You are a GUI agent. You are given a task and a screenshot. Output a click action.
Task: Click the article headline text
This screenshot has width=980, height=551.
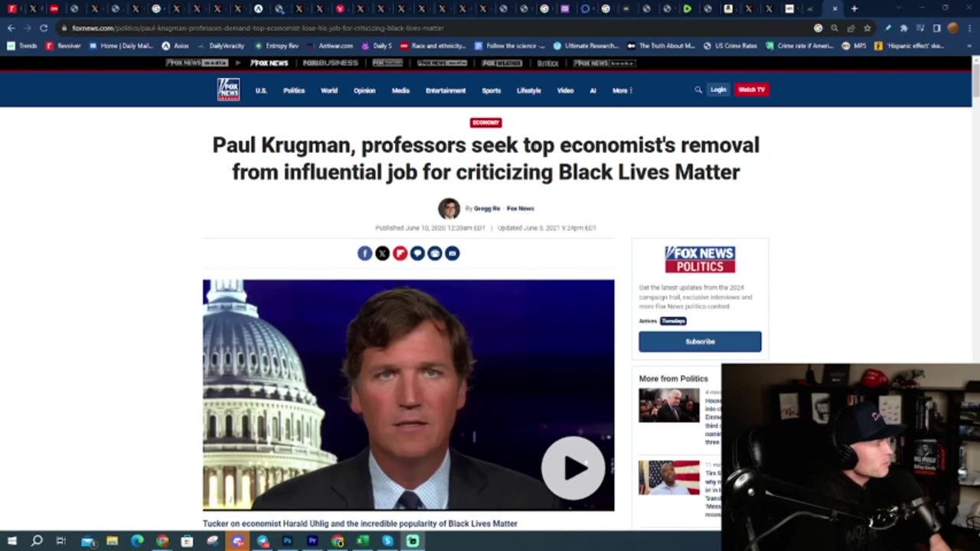click(x=485, y=158)
